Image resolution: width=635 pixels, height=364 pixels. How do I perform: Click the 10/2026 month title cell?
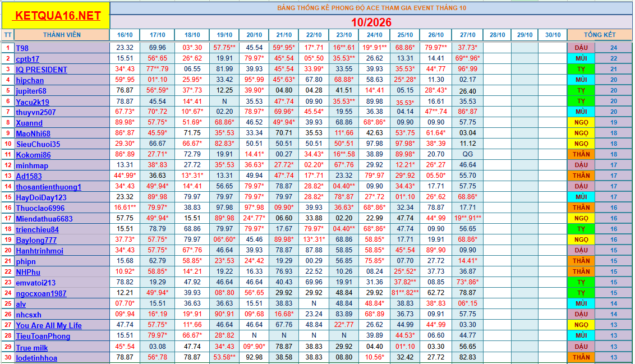click(x=371, y=22)
